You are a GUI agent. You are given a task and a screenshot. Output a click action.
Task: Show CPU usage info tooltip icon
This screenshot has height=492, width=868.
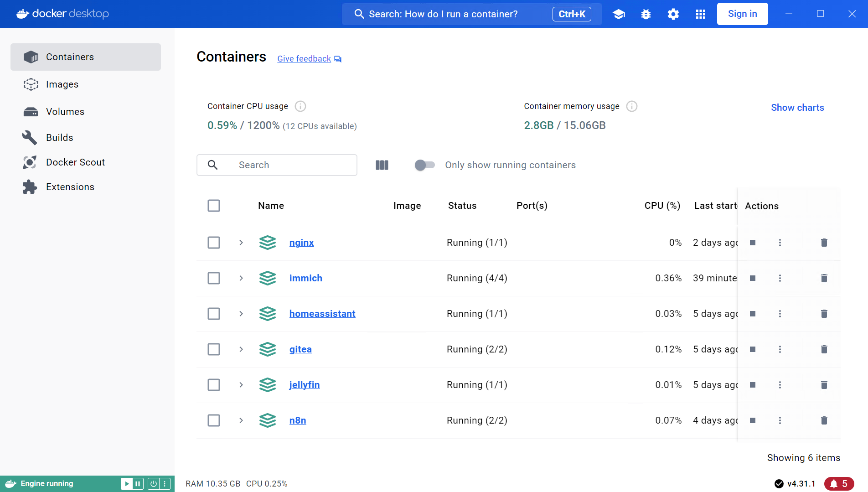[300, 106]
